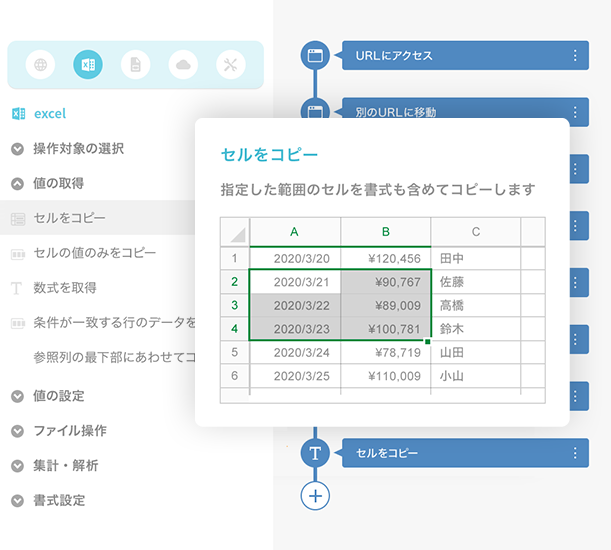This screenshot has width=611, height=550.
Task: Click cell 佐藤
Action: click(476, 282)
